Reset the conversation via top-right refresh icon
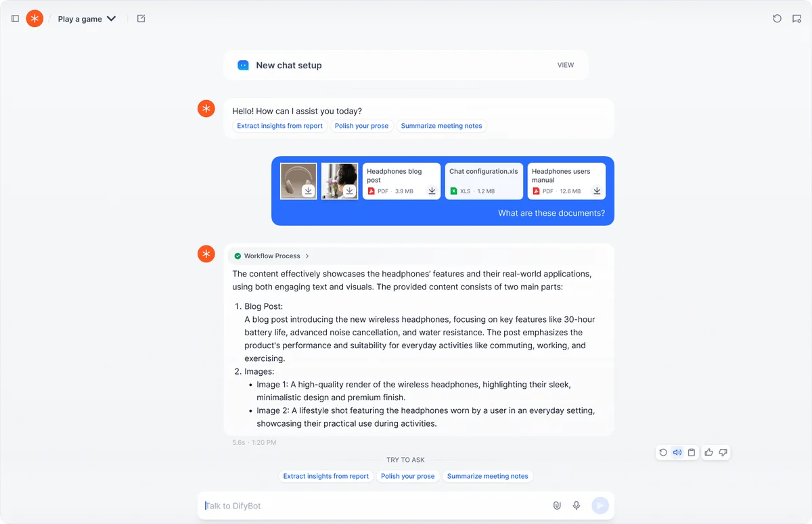The width and height of the screenshot is (812, 524). [777, 18]
